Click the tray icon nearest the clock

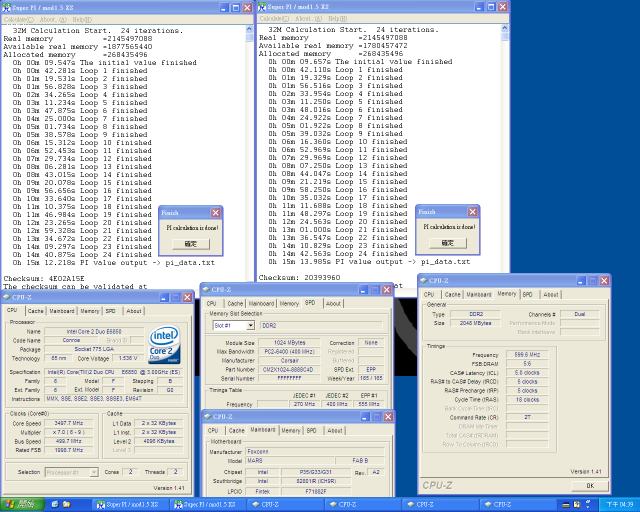(x=588, y=504)
